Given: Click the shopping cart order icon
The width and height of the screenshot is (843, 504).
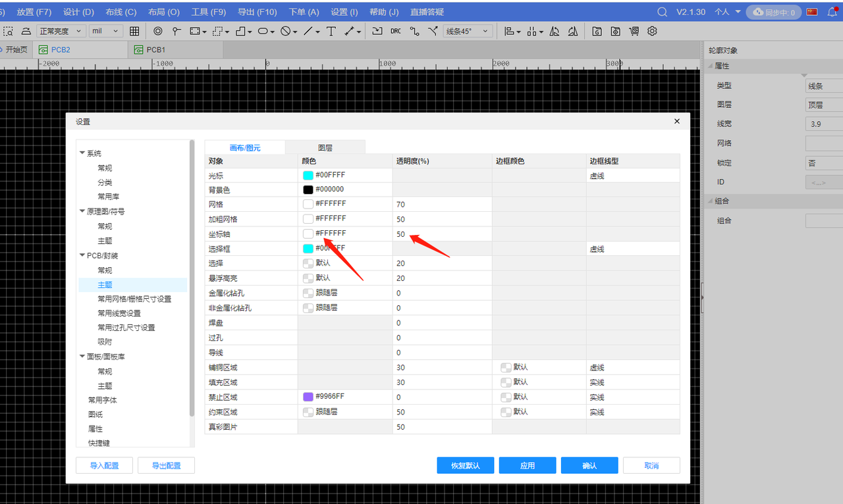Looking at the screenshot, I should click(634, 31).
